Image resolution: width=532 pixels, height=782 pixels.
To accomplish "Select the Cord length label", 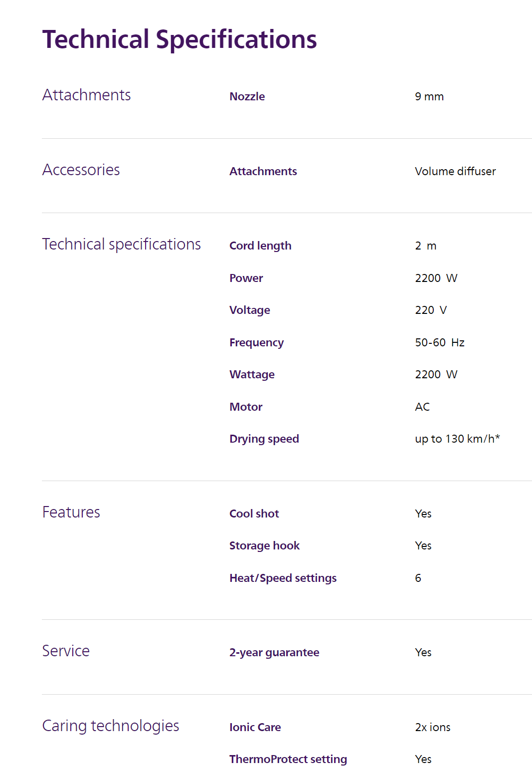I will coord(260,246).
